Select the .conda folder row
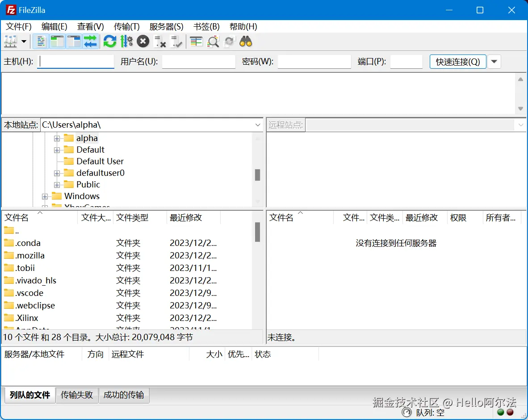The image size is (528, 420). [127, 243]
